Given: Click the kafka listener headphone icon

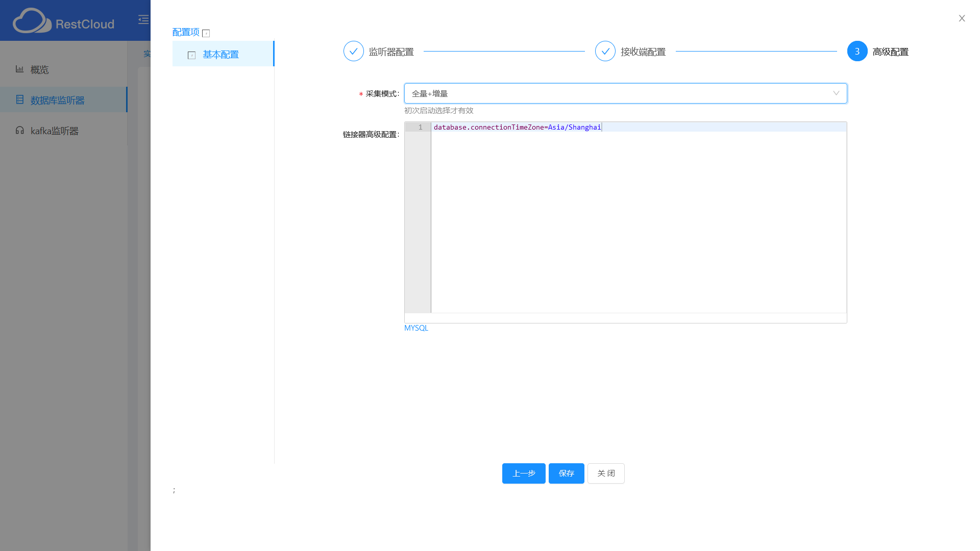Looking at the screenshot, I should 19,130.
